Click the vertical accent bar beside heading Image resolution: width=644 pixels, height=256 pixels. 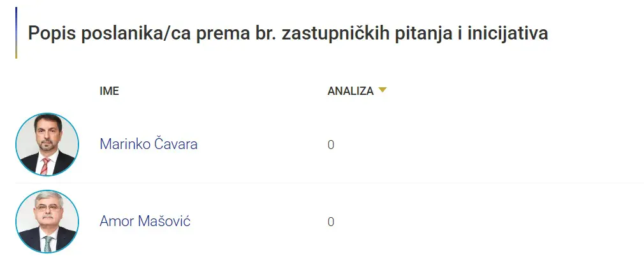16,33
